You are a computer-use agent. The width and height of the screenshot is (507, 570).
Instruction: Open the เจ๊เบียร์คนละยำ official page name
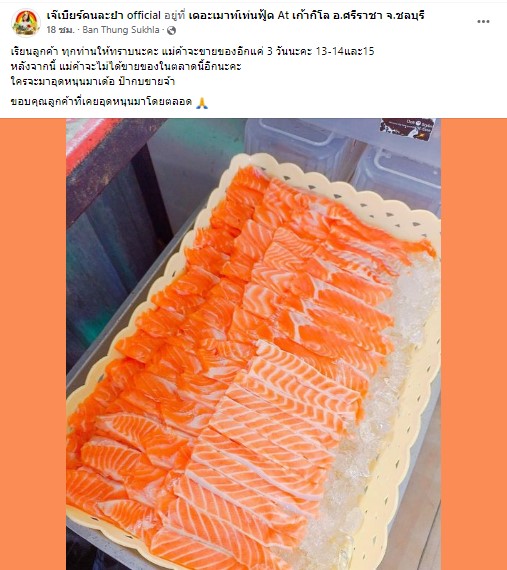(x=104, y=15)
